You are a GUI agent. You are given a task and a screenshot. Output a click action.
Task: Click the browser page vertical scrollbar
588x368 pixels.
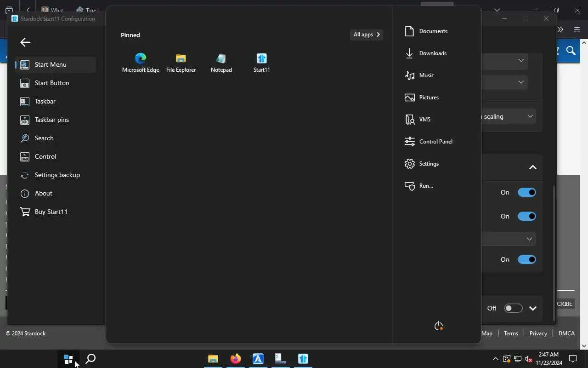(x=584, y=193)
